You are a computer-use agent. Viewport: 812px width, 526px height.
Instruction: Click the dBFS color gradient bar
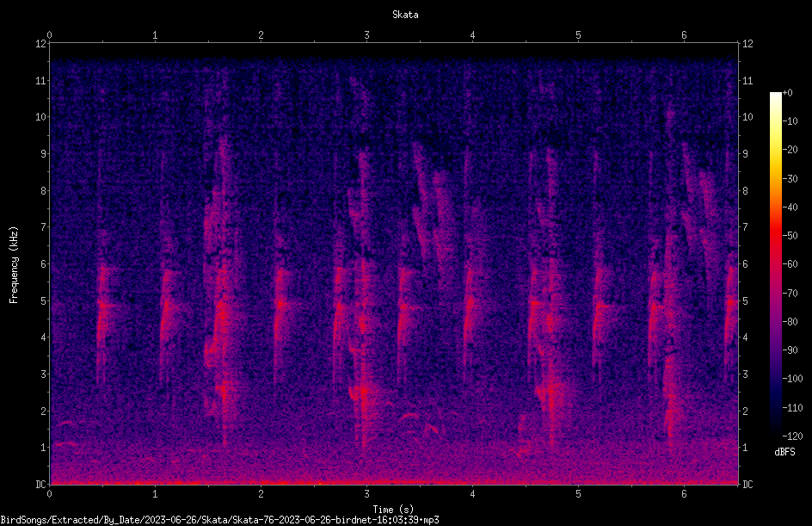click(775, 263)
